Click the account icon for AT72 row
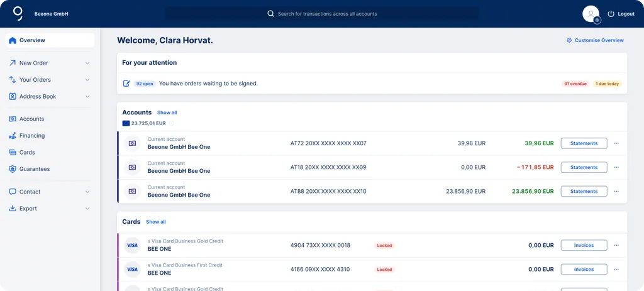Screen dimensions: 644x291 [132, 143]
